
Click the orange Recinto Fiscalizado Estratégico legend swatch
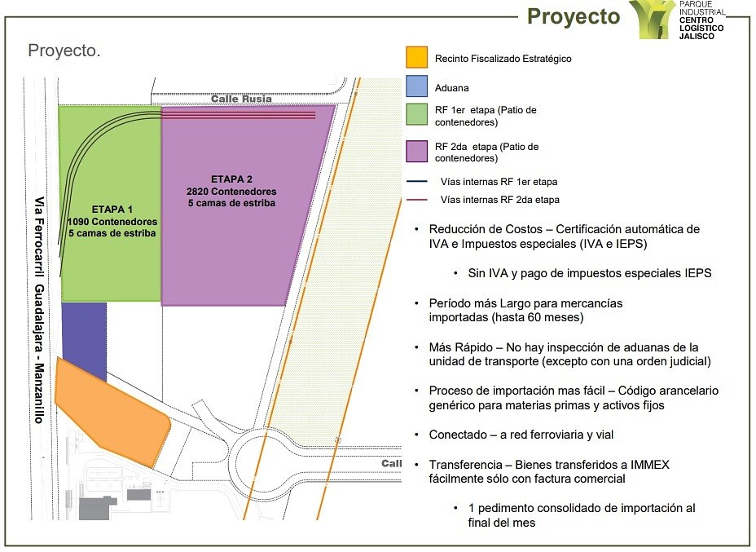tap(416, 57)
